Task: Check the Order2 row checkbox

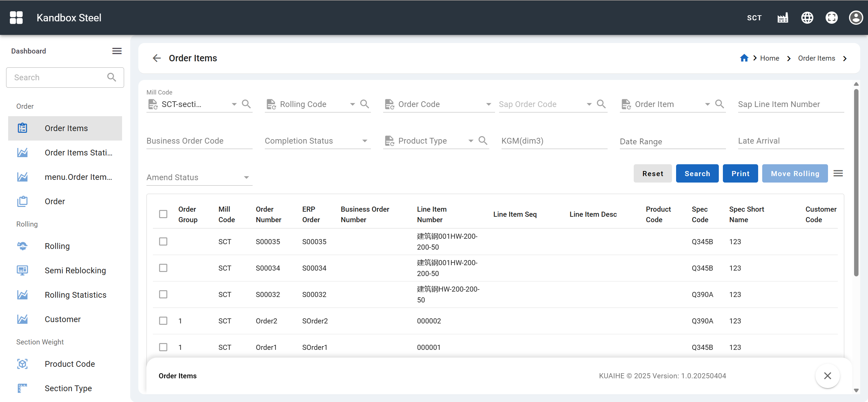Action: pos(163,321)
